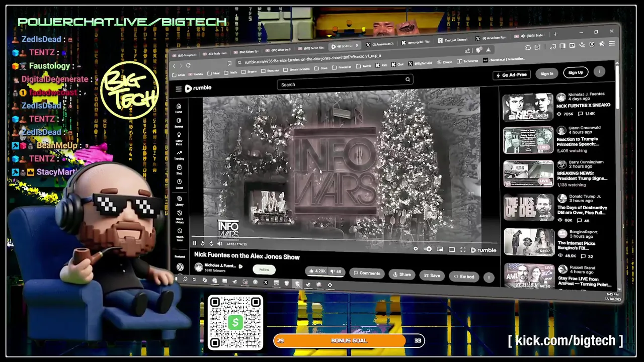This screenshot has height=362, width=644.
Task: Click the search magnifier icon
Action: coord(408,79)
